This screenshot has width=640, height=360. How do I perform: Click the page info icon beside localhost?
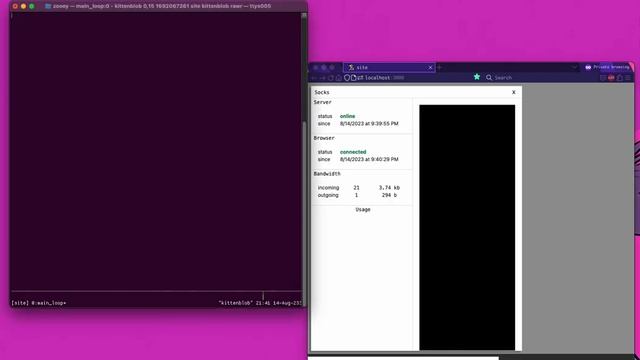pyautogui.click(x=353, y=78)
